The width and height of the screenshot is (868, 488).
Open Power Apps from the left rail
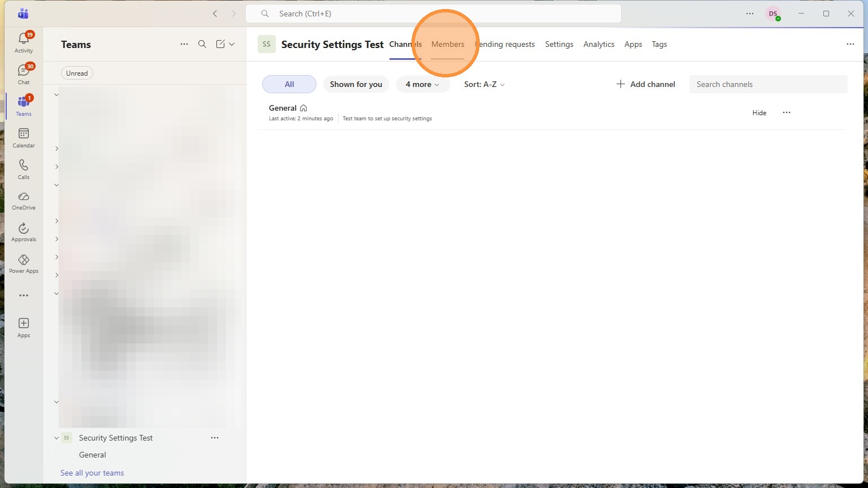(24, 264)
